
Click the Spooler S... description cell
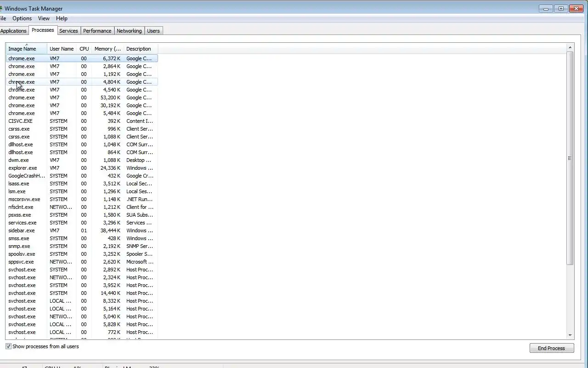[x=140, y=254]
